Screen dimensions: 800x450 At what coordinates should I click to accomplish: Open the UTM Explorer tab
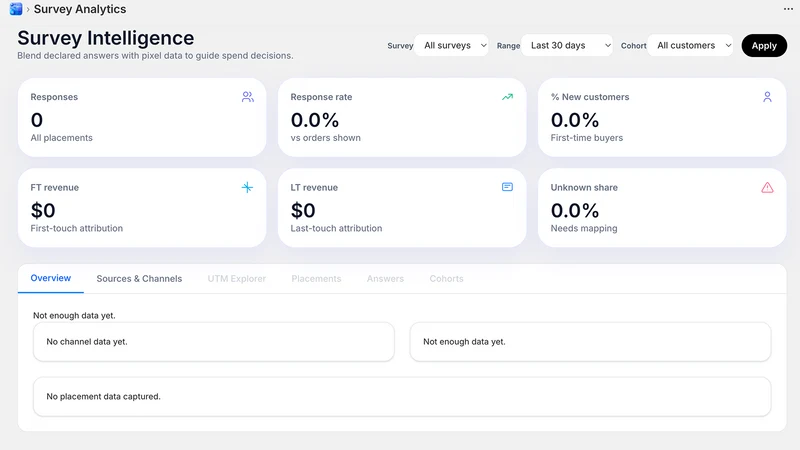coord(237,279)
